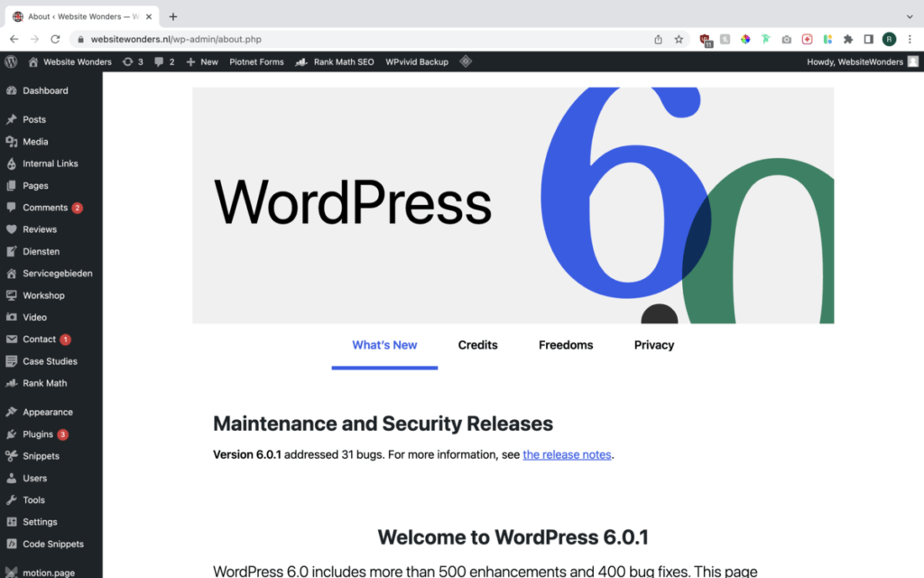
Task: Open the updates icon showing 3
Action: [x=133, y=61]
